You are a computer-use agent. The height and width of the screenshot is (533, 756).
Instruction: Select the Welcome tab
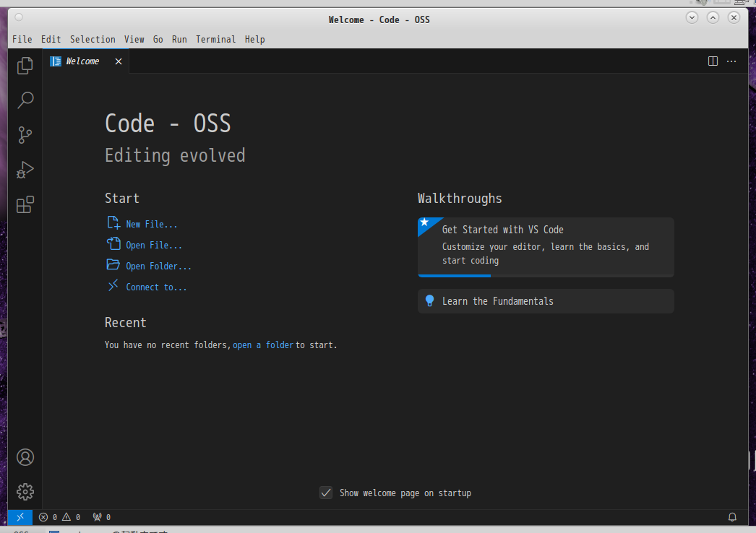tap(86, 61)
